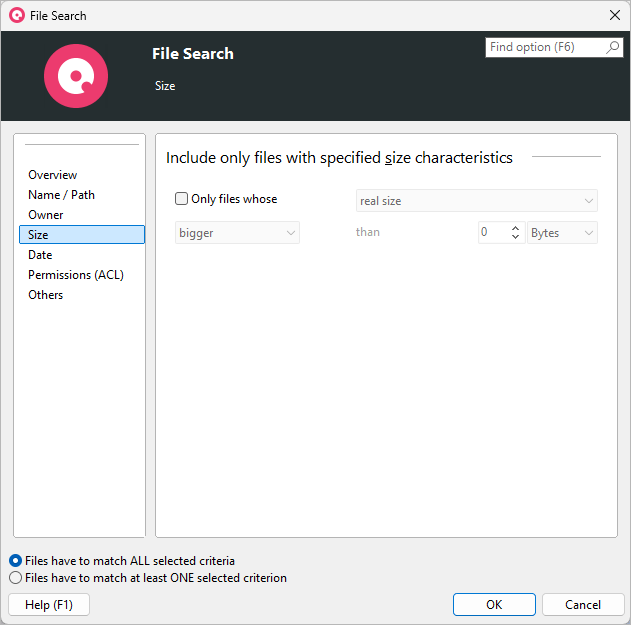
Task: Open Permissions (ACL) settings
Action: pyautogui.click(x=75, y=275)
